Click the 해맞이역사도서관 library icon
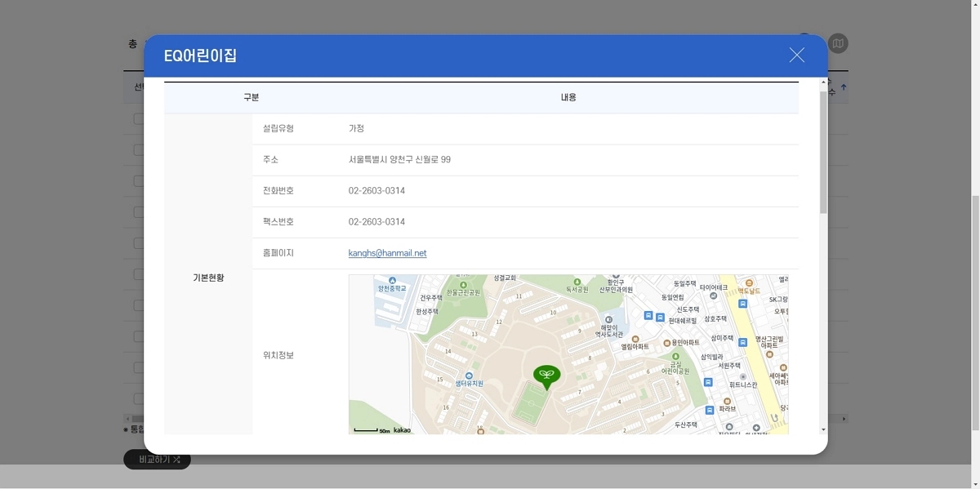 click(608, 319)
